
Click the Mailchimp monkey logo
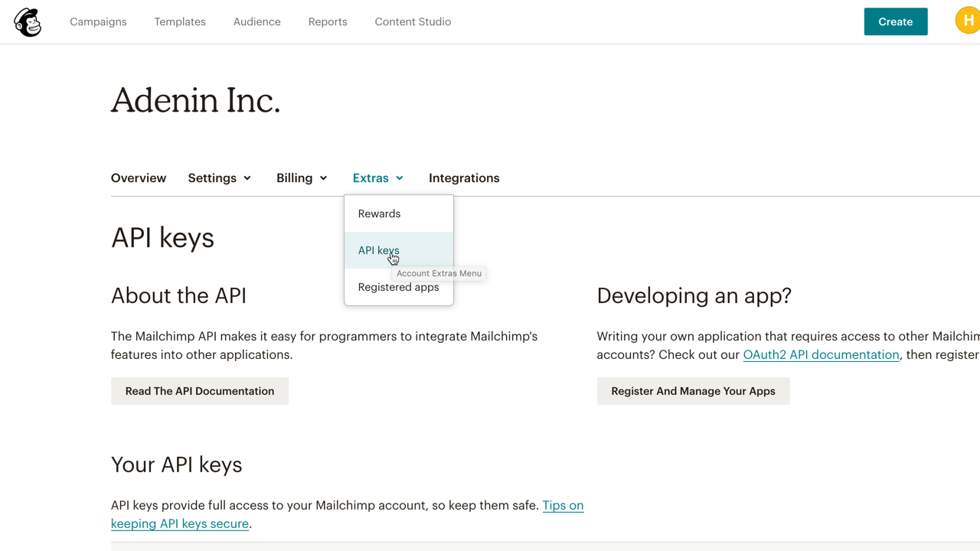tap(28, 22)
